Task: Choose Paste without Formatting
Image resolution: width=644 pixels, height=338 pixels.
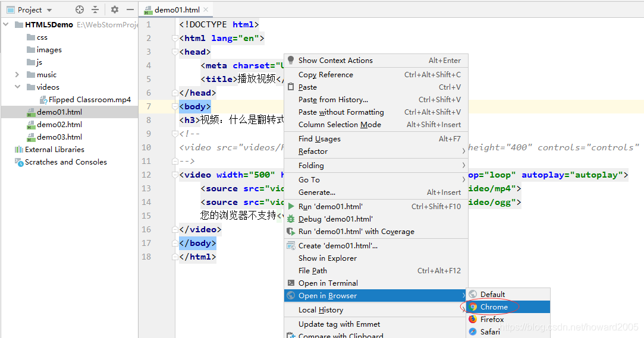Action: pyautogui.click(x=376, y=112)
